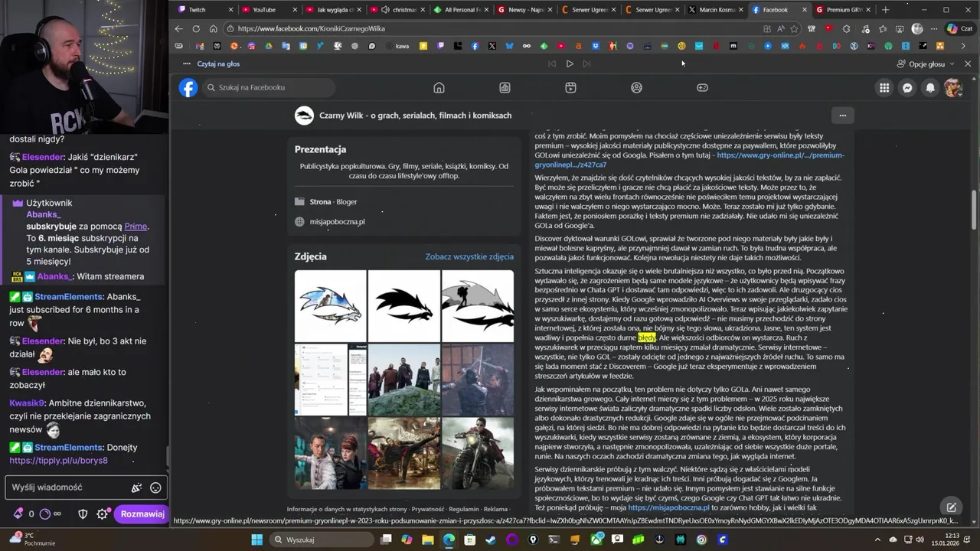Click the Szukaj na Facebooku search field

[x=269, y=87]
